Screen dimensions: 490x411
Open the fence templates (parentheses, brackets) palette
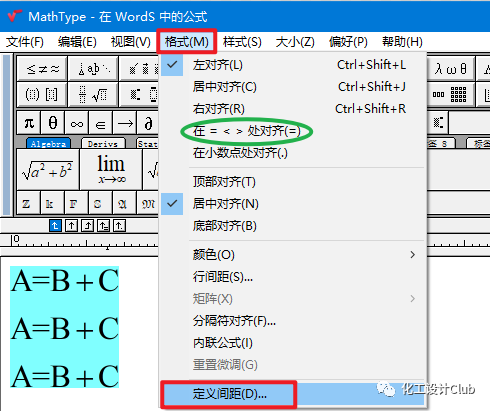pos(42,94)
